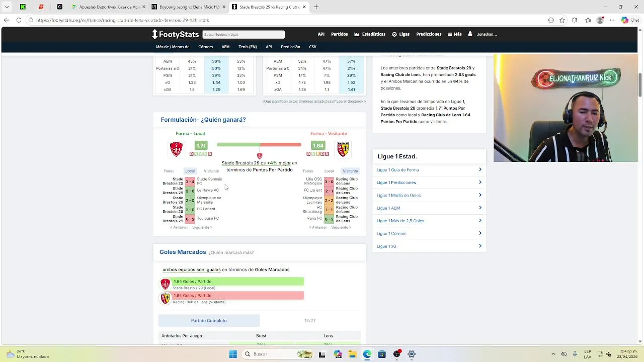Open Más hamburger menu
644x362 pixels.
(455, 34)
